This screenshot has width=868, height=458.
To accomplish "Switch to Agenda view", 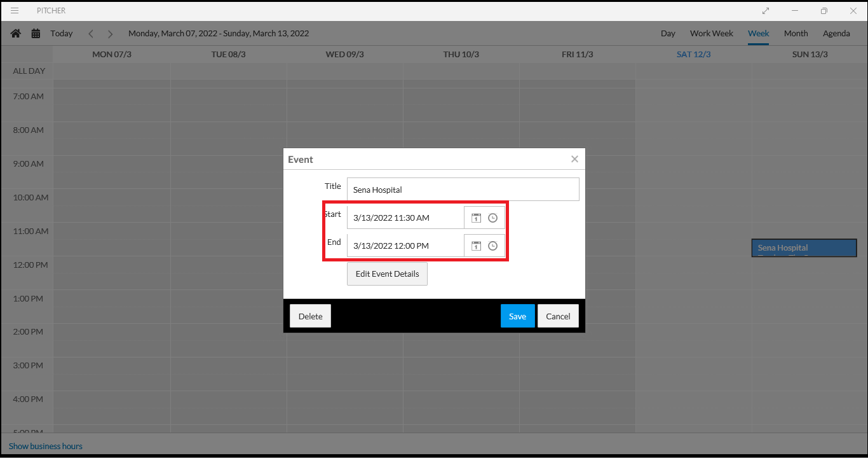I will (836, 34).
